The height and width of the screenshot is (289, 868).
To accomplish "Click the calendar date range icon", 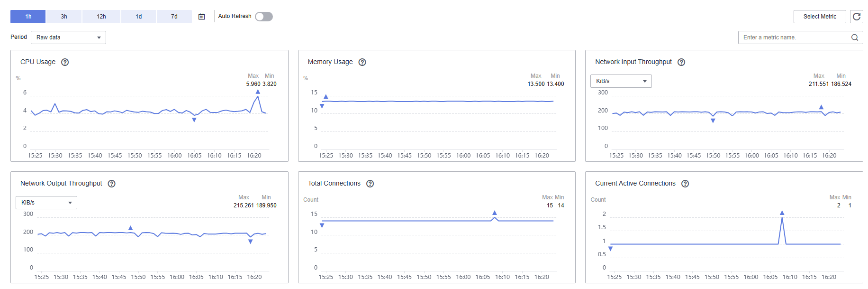I will point(201,17).
